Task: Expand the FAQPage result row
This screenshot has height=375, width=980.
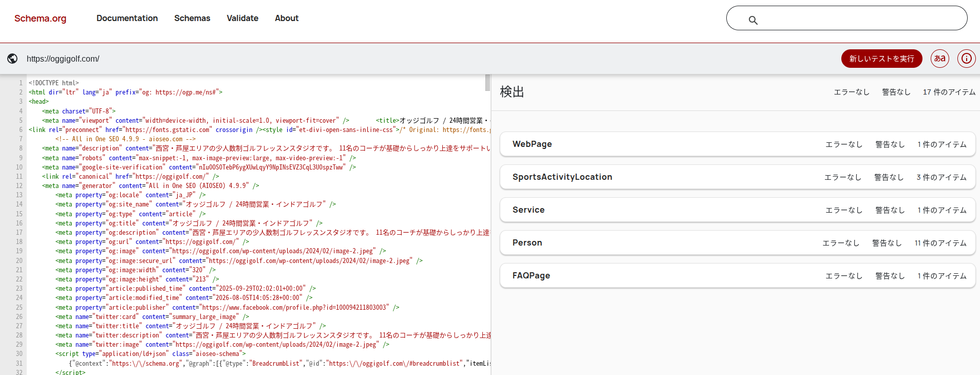Action: (x=738, y=276)
